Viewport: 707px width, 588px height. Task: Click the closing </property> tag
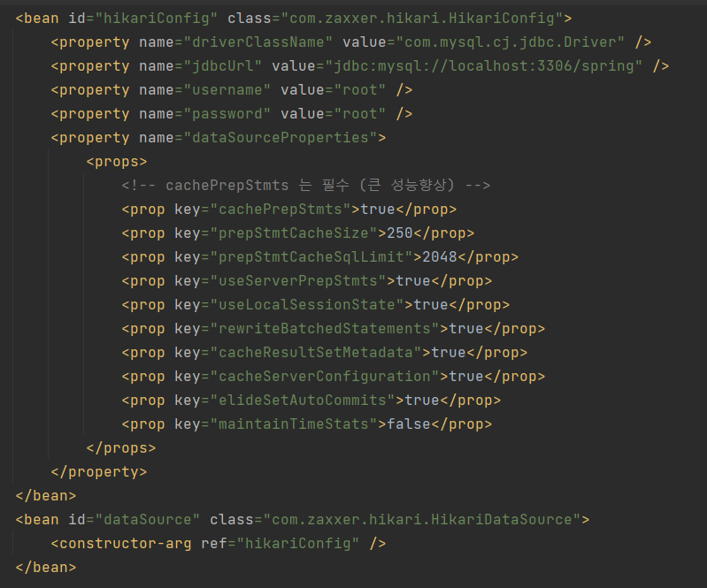pos(99,472)
